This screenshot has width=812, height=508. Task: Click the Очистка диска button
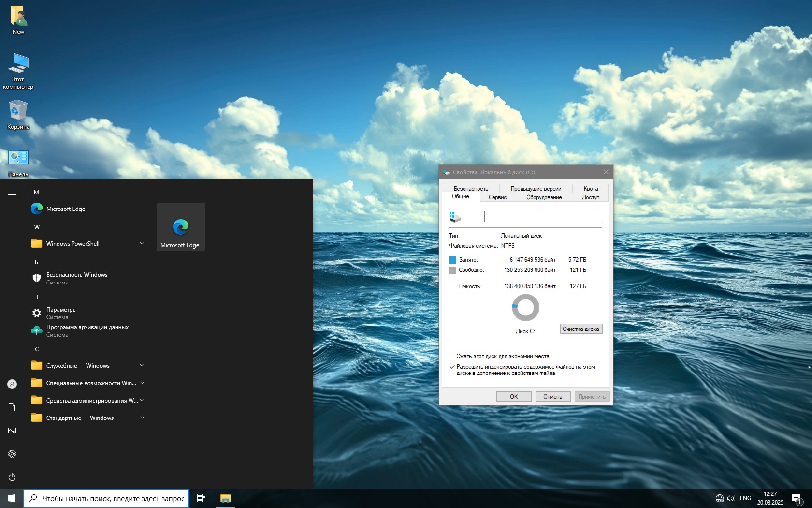[x=580, y=329]
